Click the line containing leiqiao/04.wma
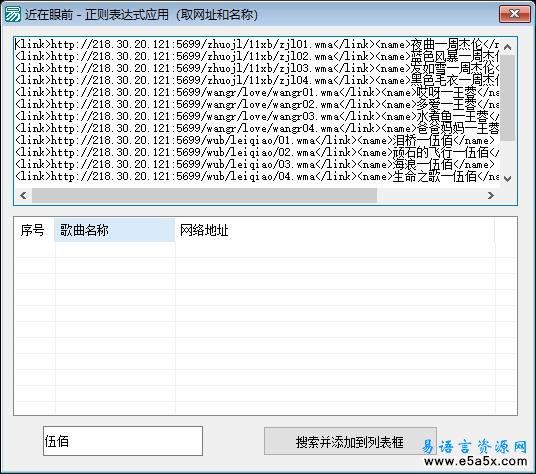The image size is (536, 474). point(257,176)
